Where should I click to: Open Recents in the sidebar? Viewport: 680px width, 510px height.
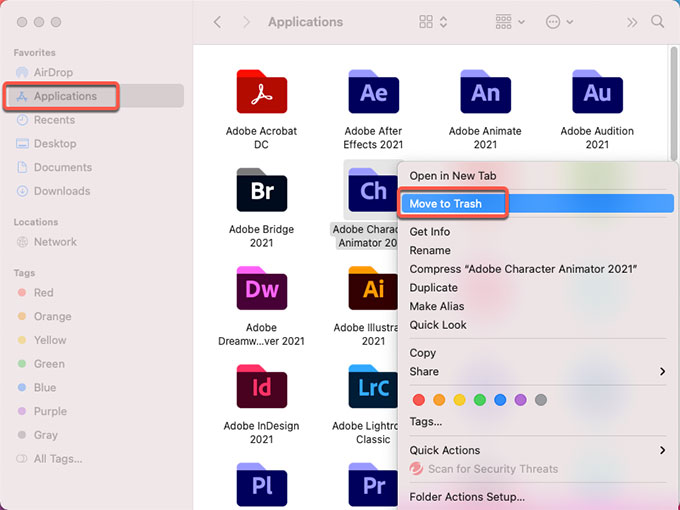(54, 120)
